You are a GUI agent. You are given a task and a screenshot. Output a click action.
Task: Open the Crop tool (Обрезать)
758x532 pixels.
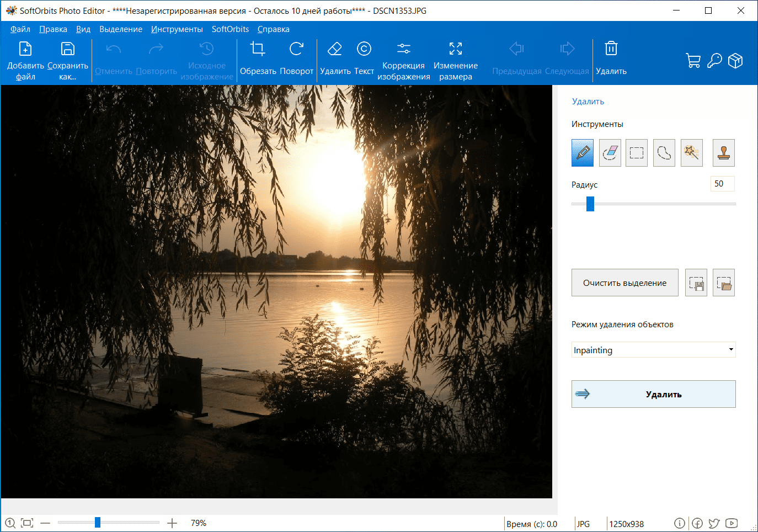[258, 58]
